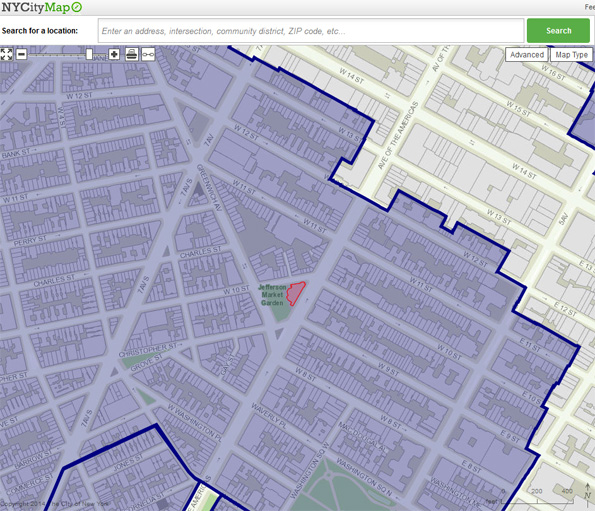The height and width of the screenshot is (511, 595).
Task: Click the copyright City of New York text
Action: coord(55,504)
